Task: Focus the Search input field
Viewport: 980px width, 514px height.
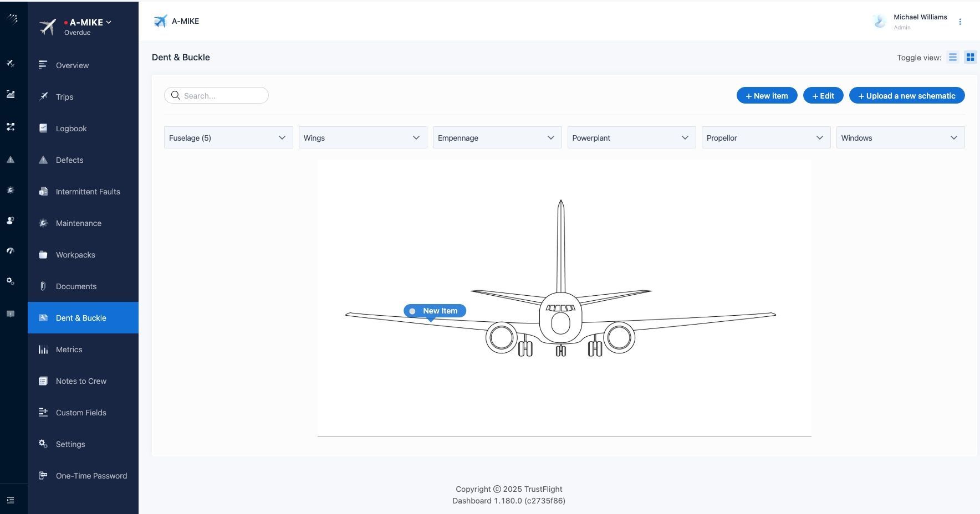Action: click(x=216, y=95)
